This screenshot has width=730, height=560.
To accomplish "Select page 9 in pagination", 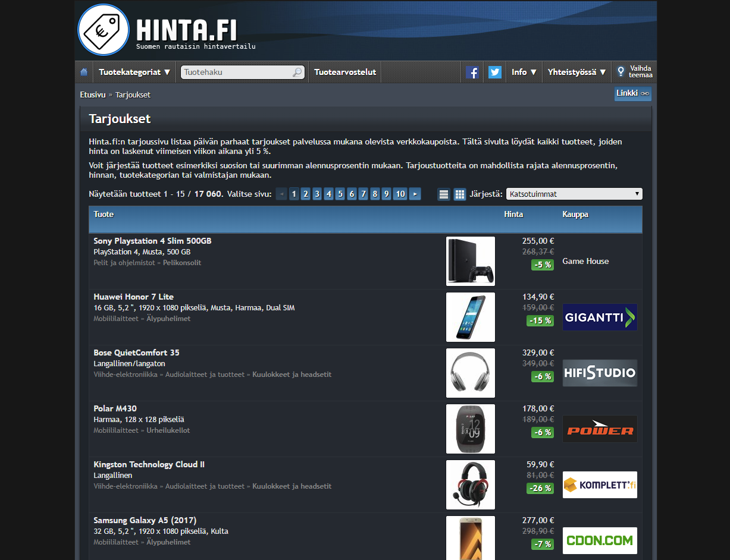I will point(386,194).
